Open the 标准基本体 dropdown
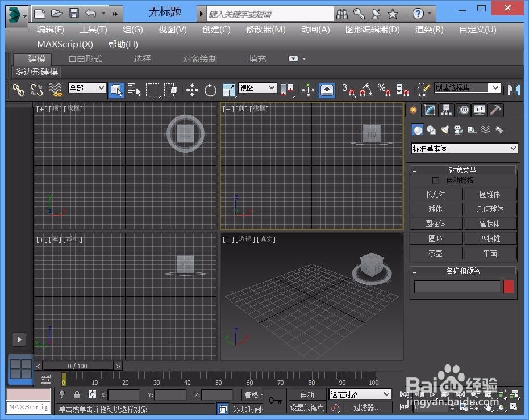The image size is (529, 420). tap(464, 148)
